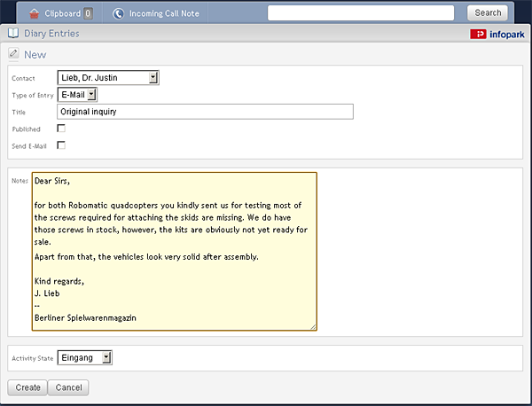The image size is (532, 406).
Task: Open the Diary Entries heading link
Action: 51,33
